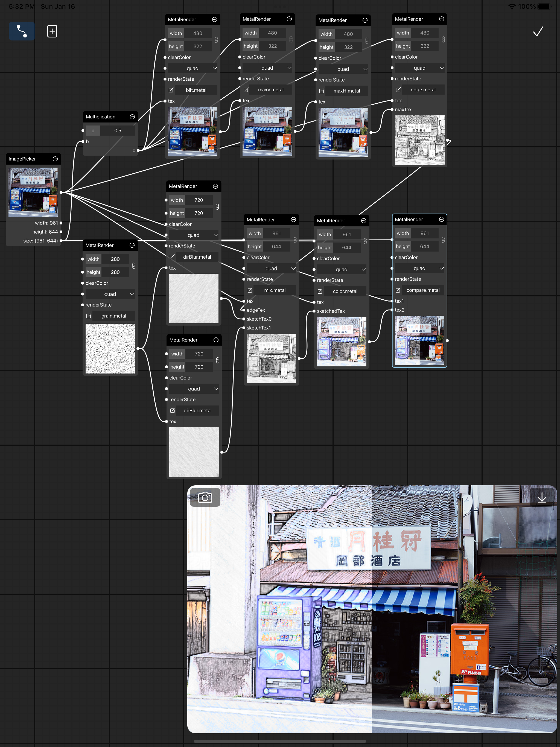Toggle size link on compare.metal node
This screenshot has width=560, height=747.
click(443, 240)
